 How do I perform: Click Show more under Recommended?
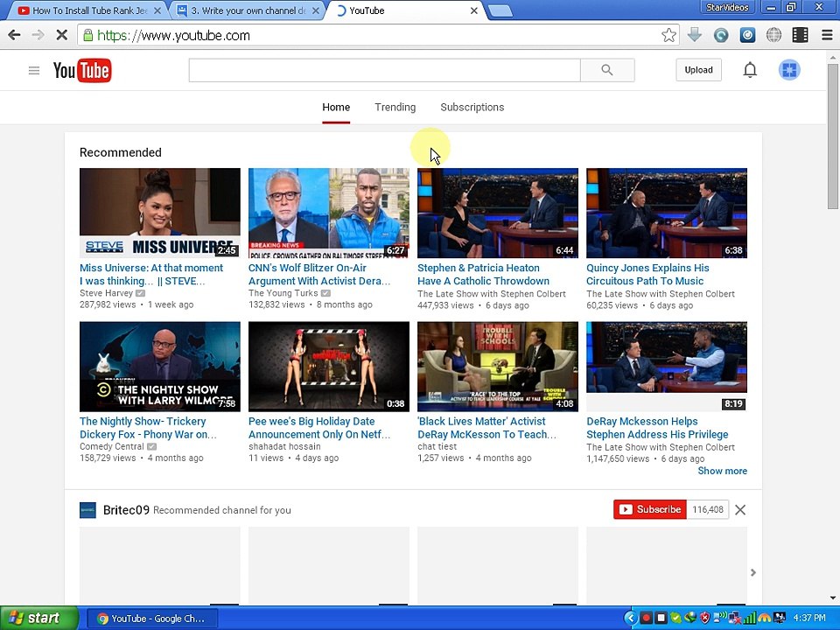[722, 471]
